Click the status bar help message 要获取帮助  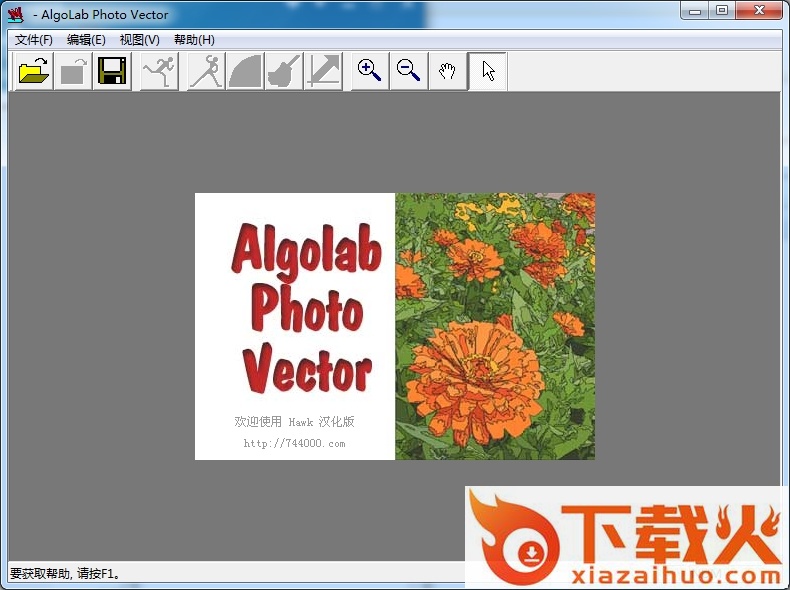coord(65,573)
